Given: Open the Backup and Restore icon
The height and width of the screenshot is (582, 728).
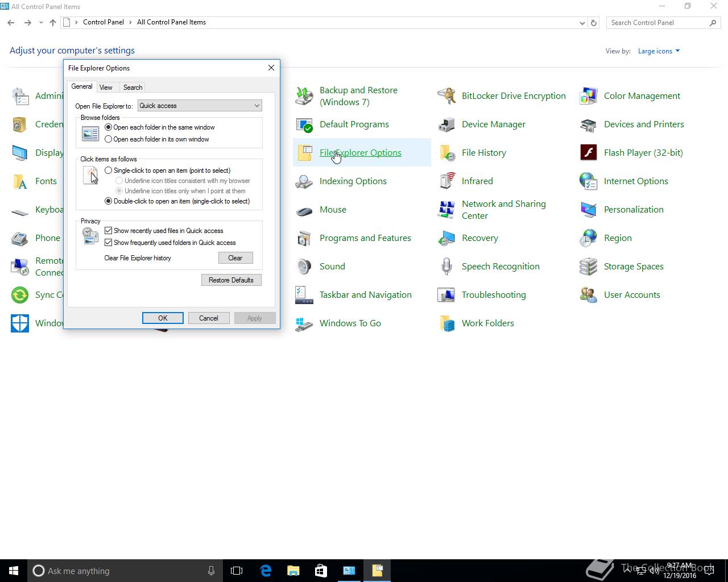Looking at the screenshot, I should [304, 96].
